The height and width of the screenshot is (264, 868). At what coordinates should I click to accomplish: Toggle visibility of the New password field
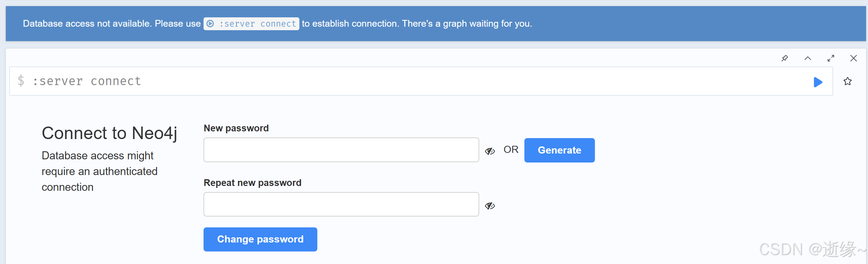click(x=489, y=151)
